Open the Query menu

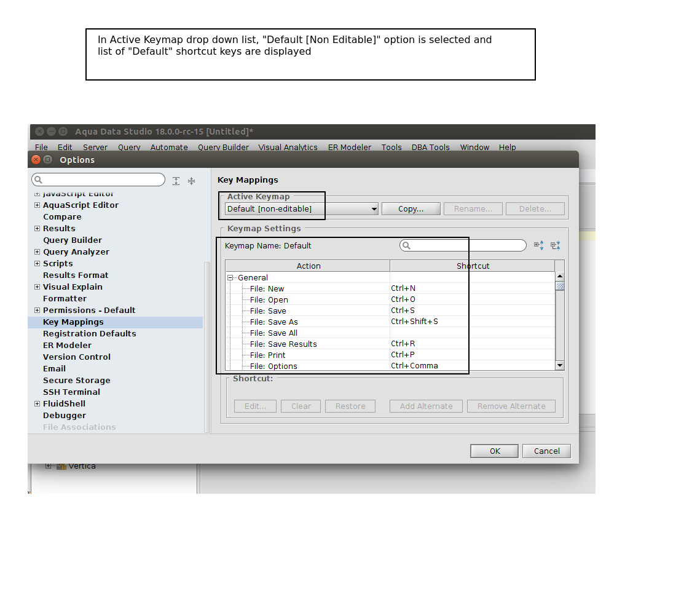tap(129, 147)
